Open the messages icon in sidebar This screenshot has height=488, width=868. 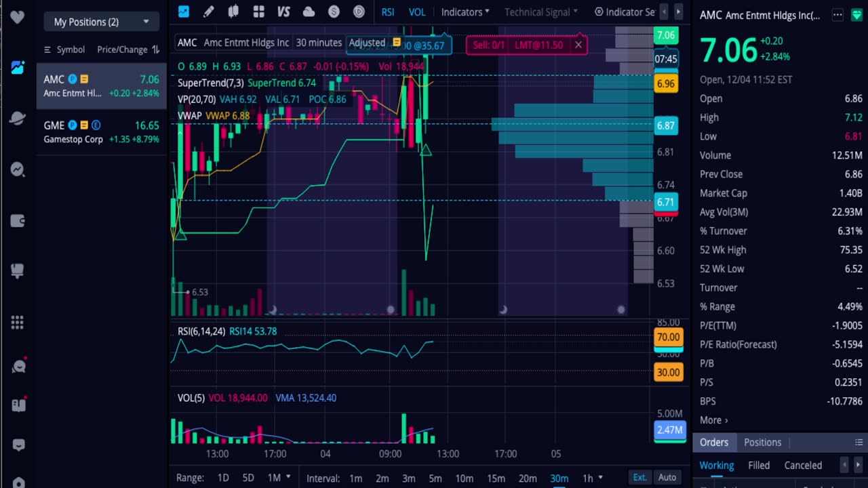18,445
